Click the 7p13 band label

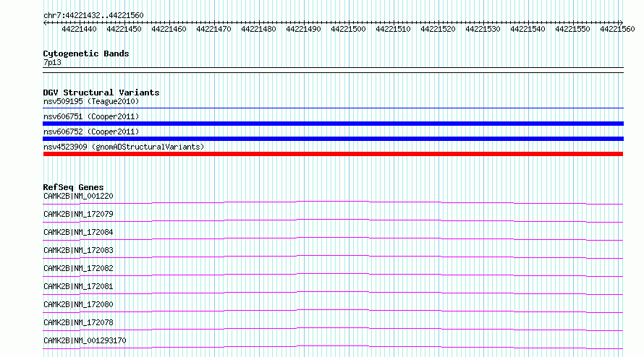[52, 62]
